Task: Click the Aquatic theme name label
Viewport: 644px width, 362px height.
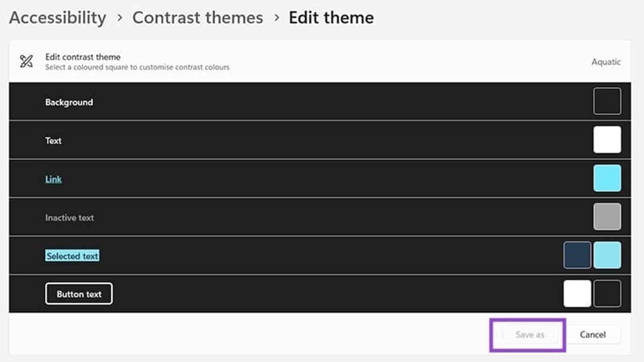Action: (x=606, y=62)
